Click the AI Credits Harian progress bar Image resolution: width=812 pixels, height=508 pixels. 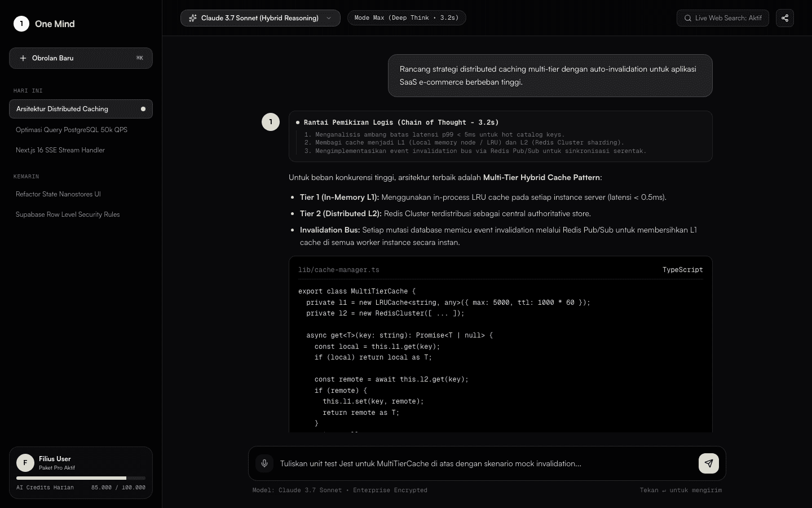81,478
